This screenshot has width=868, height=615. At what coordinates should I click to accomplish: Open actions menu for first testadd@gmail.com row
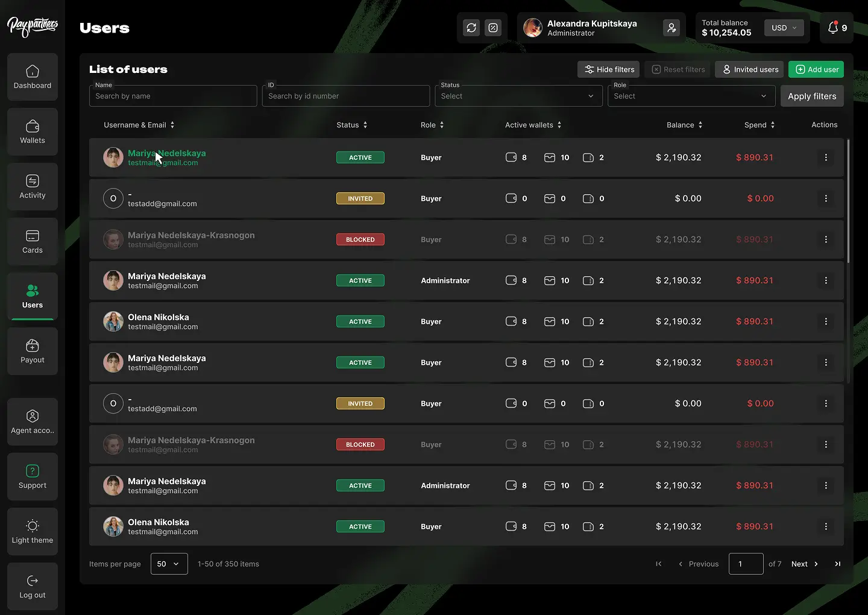coord(826,198)
